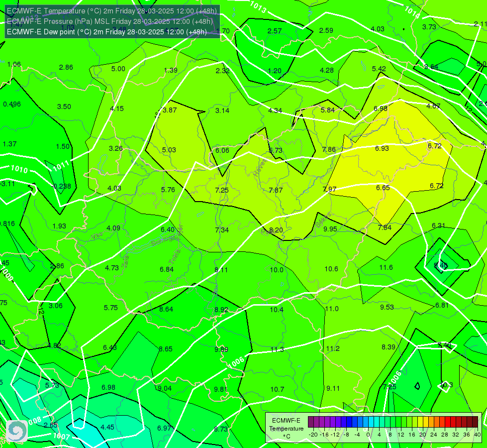Click the Tolna county label
The height and width of the screenshot is (448, 487).
[175, 257]
